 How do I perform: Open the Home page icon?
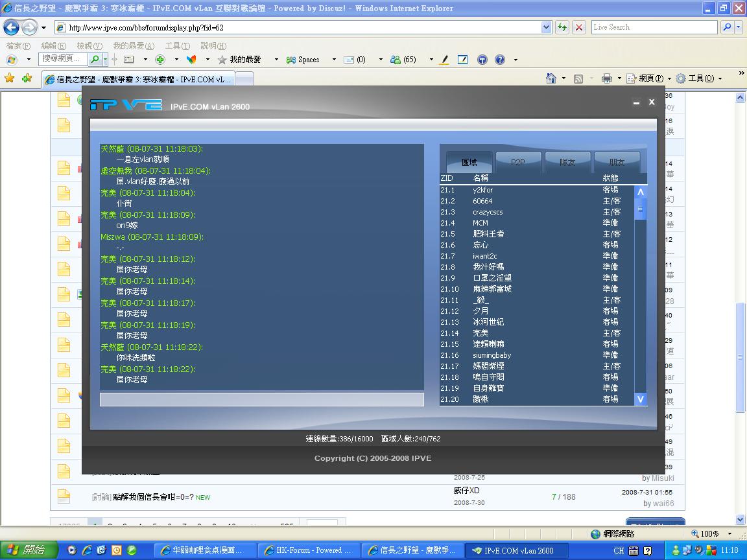(551, 78)
